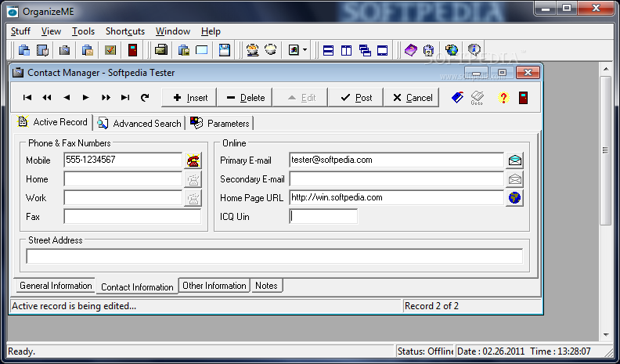
Task: Click the main window vertical scrollbar up arrow
Action: point(606,70)
